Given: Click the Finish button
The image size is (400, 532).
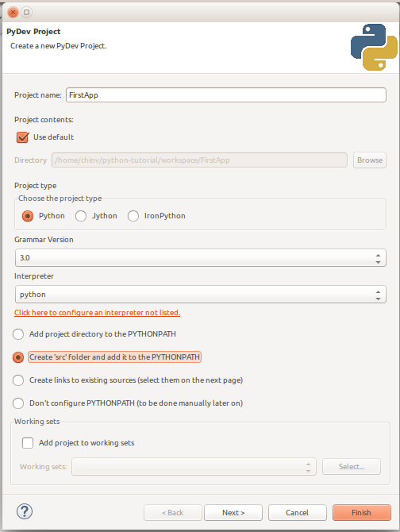Looking at the screenshot, I should 362,513.
